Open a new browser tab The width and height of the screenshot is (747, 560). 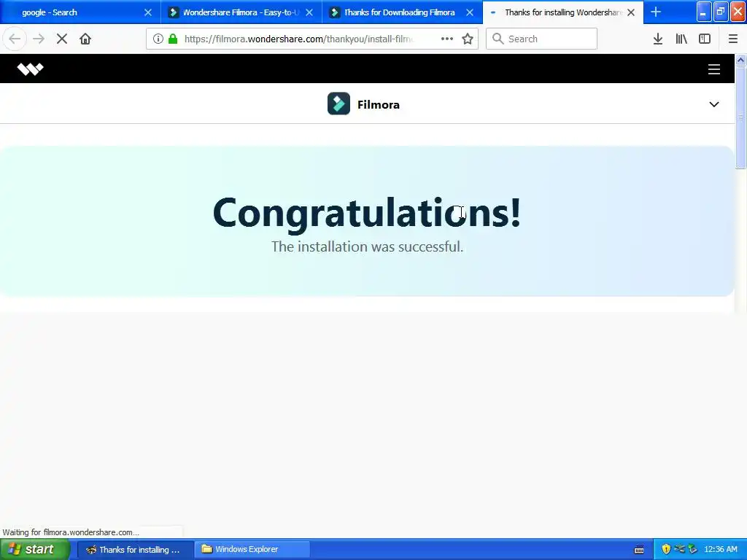tap(656, 12)
